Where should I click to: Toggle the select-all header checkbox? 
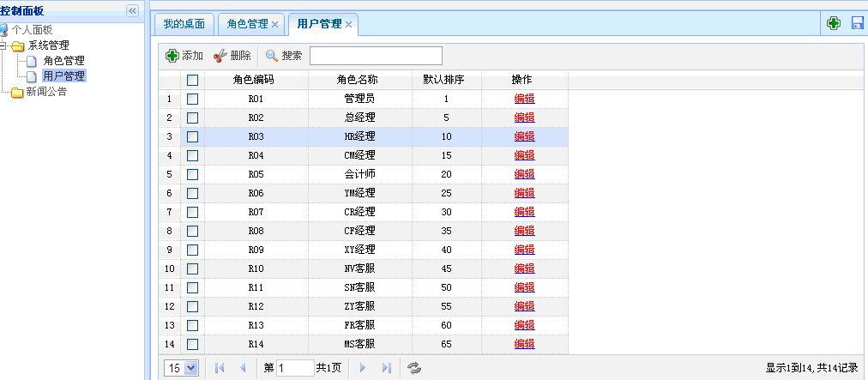(192, 81)
